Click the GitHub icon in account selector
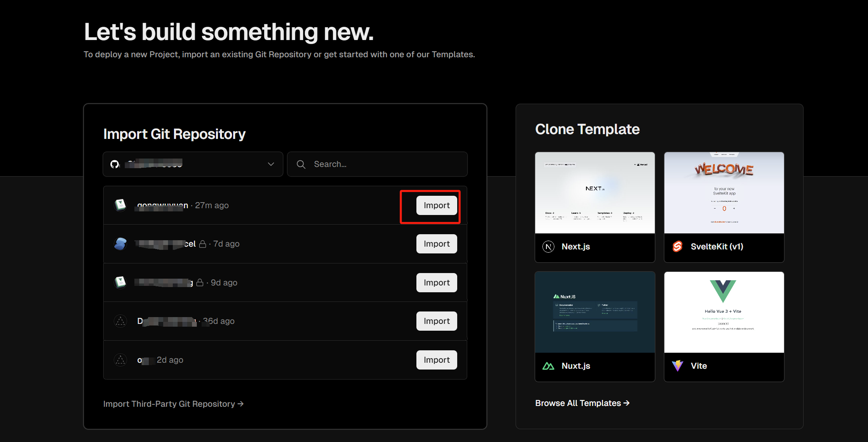This screenshot has width=868, height=442. point(115,164)
